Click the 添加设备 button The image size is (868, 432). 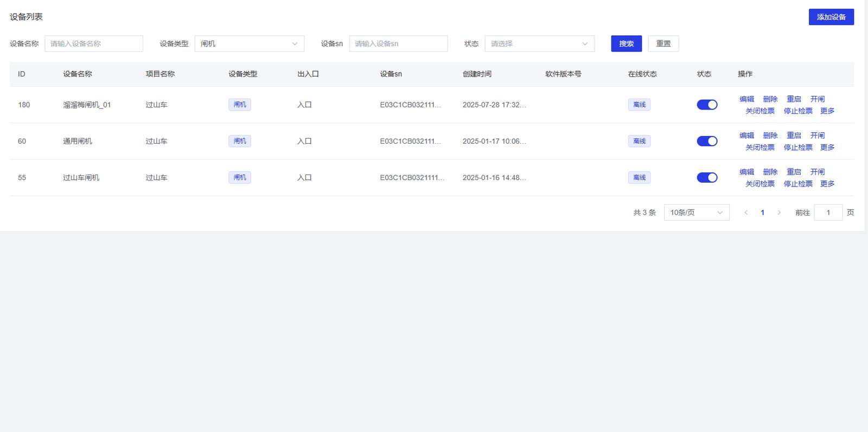[x=831, y=17]
